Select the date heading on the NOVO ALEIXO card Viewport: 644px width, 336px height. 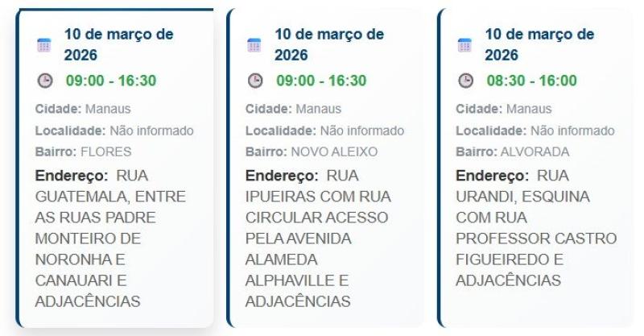tap(328, 45)
